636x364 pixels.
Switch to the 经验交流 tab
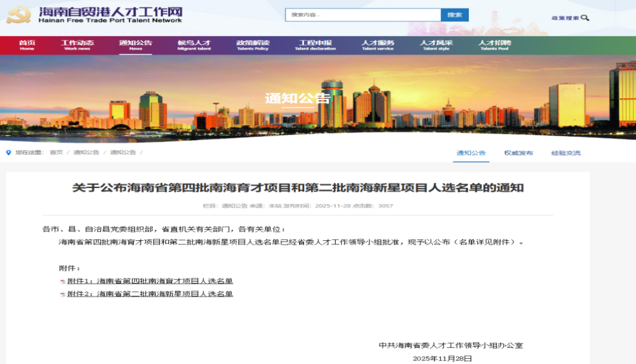click(x=566, y=153)
